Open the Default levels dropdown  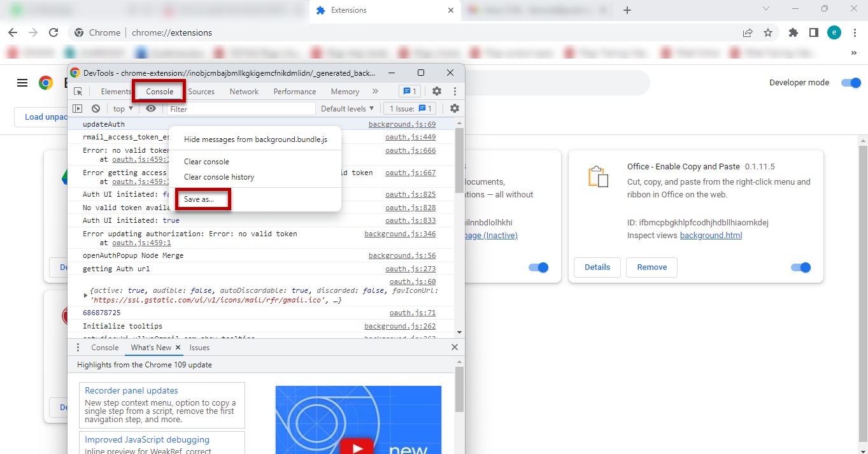coord(348,109)
